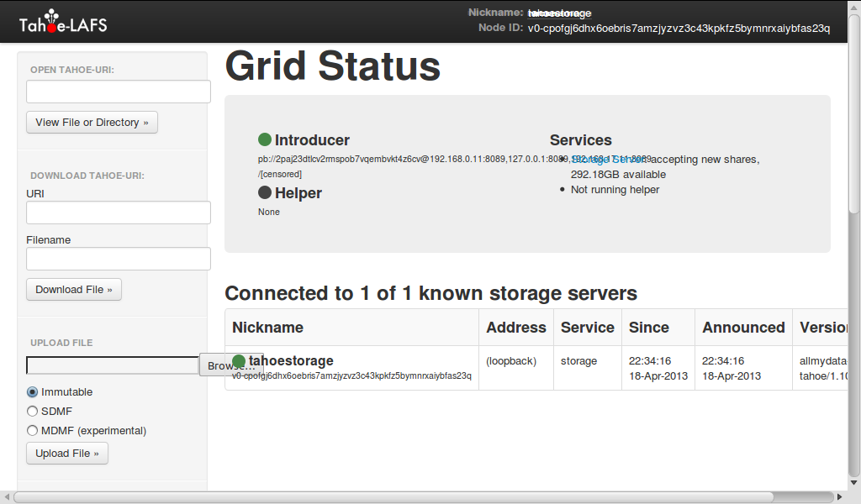861x504 pixels.
Task: Click the Download File button
Action: 74,290
